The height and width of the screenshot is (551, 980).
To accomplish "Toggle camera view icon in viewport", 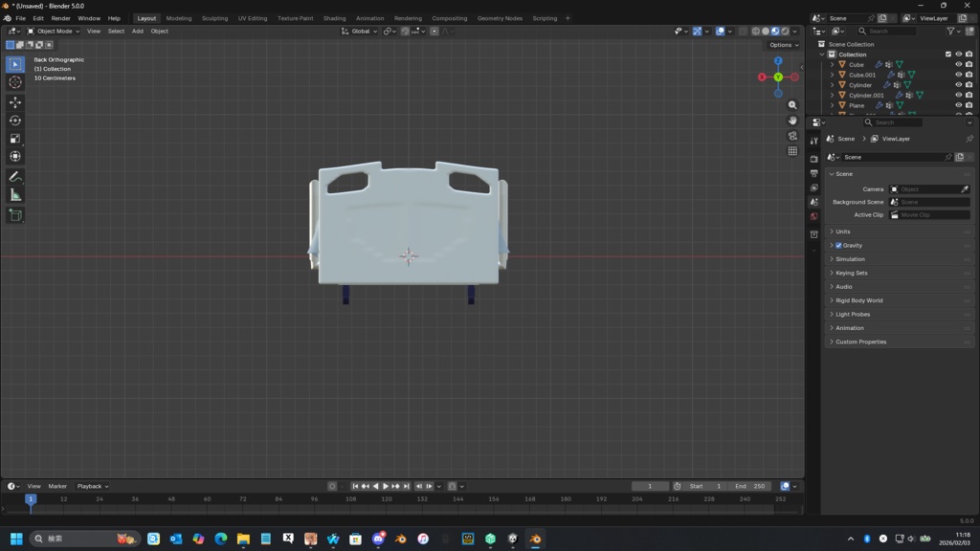I will click(792, 136).
